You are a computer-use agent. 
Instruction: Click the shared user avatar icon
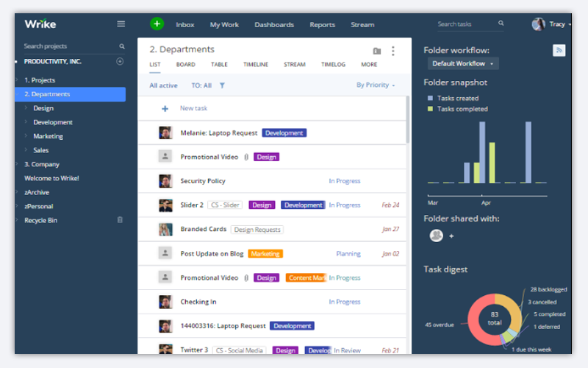pos(436,236)
